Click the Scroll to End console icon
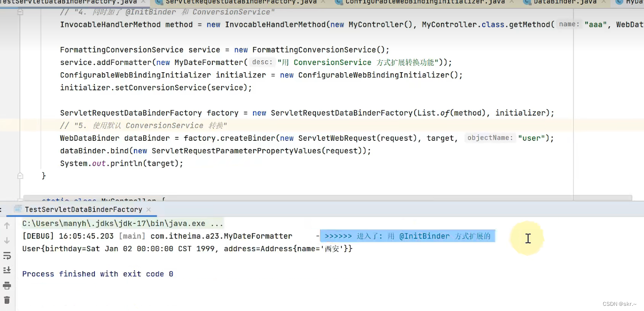This screenshot has width=644, height=311. (7, 270)
